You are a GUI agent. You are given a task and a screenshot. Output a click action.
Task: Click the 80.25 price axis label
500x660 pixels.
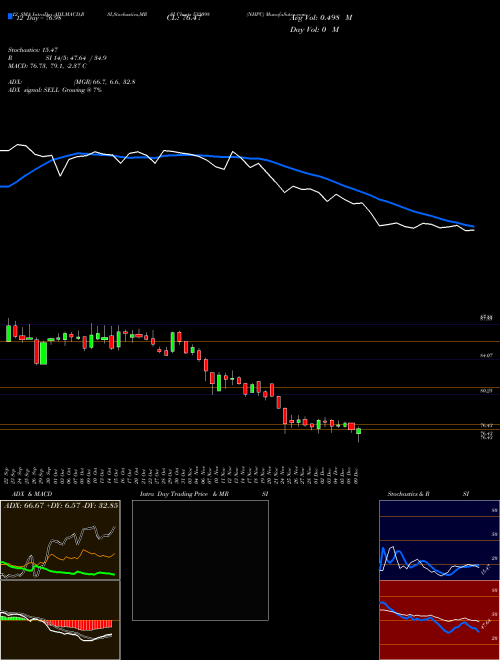[487, 391]
